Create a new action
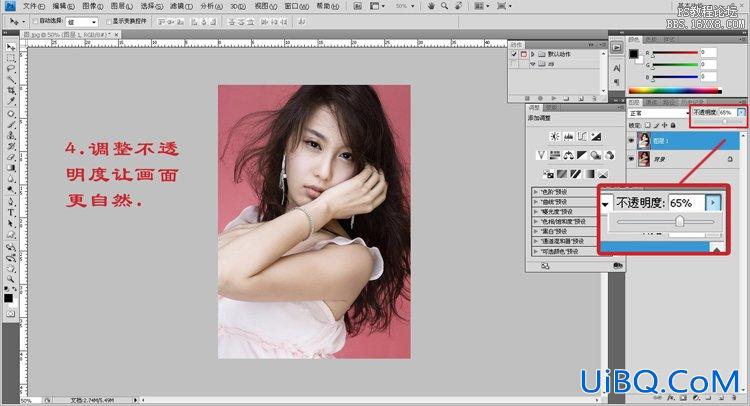Screen dimensions: 750x406 point(580,98)
